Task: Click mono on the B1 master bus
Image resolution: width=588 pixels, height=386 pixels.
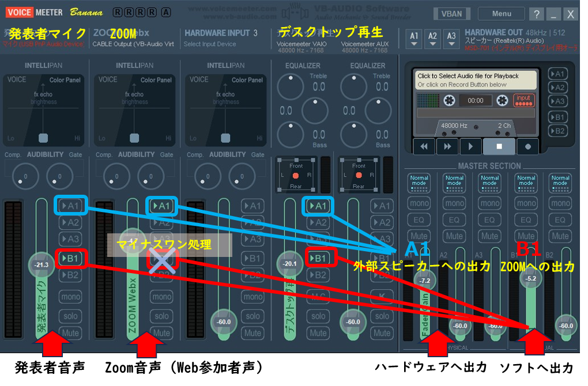Action: [x=526, y=203]
